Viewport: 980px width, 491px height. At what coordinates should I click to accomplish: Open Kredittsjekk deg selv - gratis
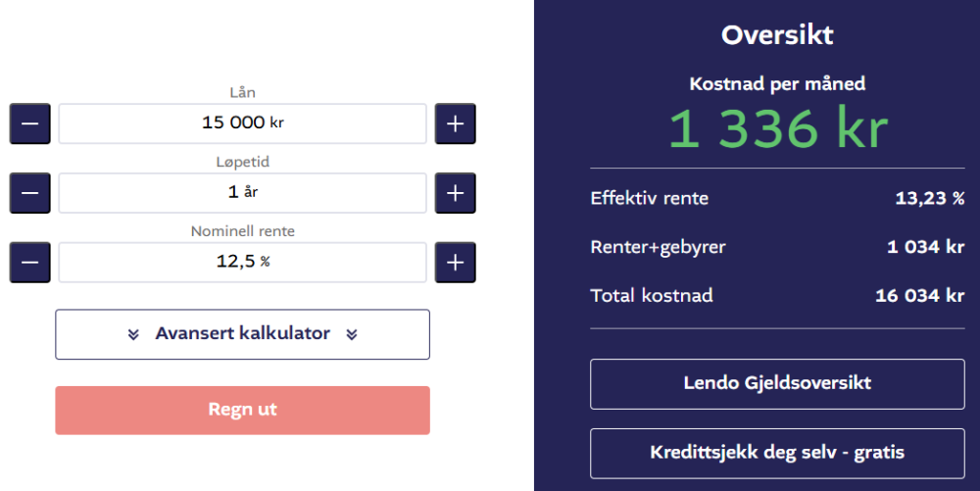[x=777, y=454]
